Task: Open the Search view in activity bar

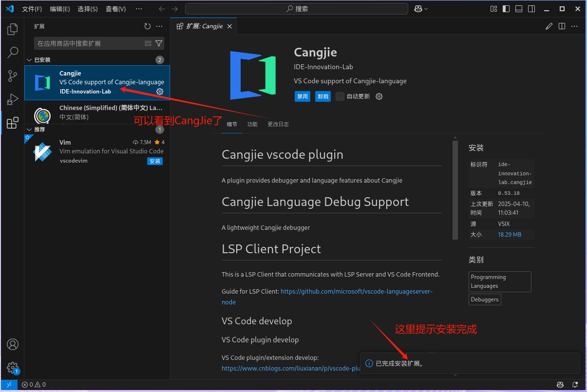Action: pyautogui.click(x=13, y=53)
